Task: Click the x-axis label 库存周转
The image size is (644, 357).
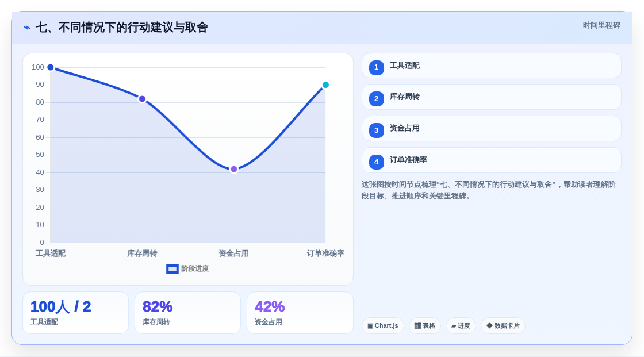Action: (142, 254)
